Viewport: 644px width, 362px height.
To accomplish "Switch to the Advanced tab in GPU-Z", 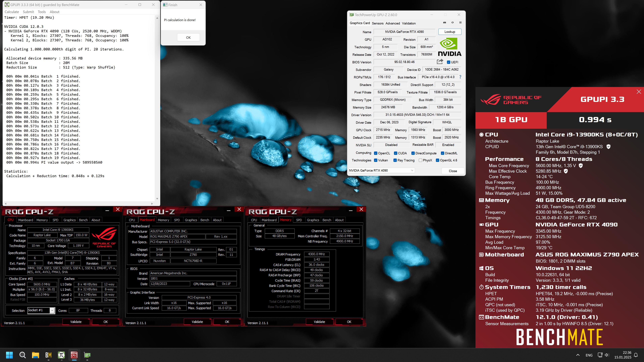I will [x=392, y=23].
